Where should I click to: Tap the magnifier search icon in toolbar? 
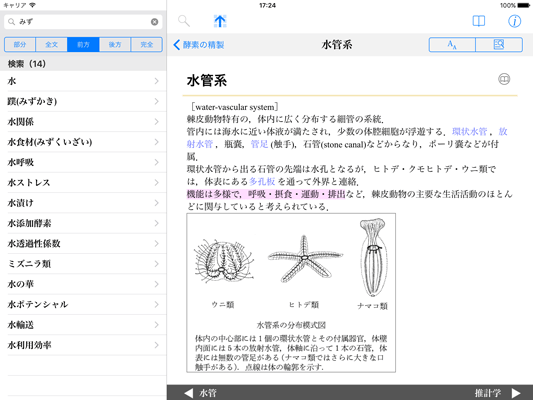point(184,21)
